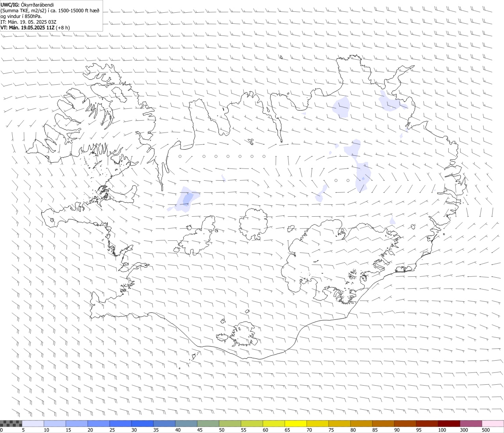Click the 'VT: Mán. 19.05.2025 11Z' valid time

(x=27, y=28)
